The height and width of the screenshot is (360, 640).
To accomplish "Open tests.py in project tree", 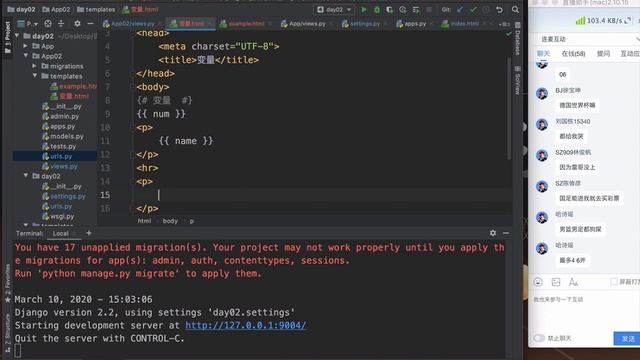I will pyautogui.click(x=59, y=146).
